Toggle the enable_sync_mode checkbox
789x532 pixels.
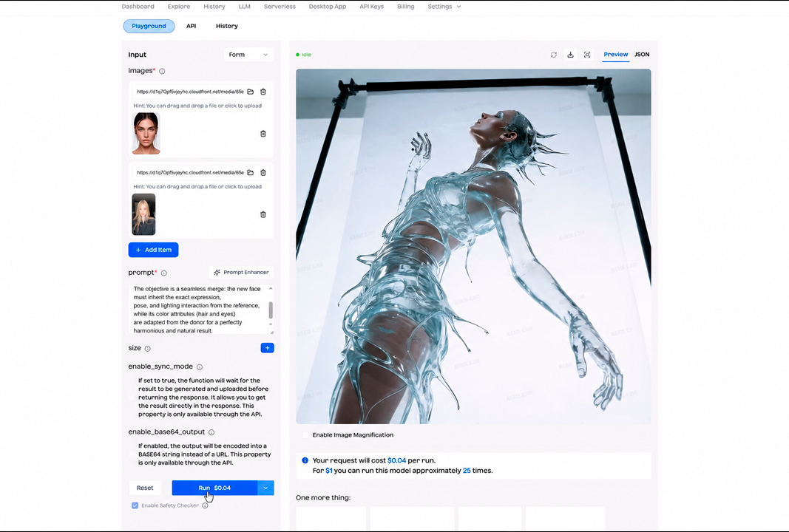[x=133, y=398]
